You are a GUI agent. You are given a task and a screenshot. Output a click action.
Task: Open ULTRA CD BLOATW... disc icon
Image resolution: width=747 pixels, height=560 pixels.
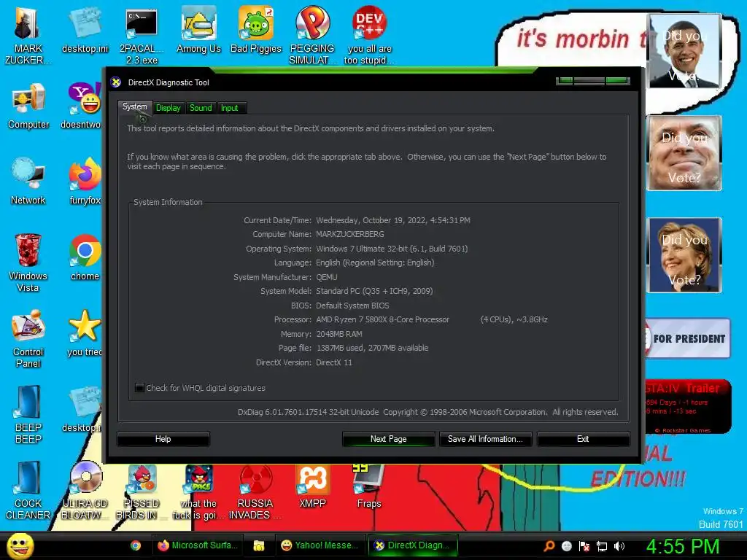click(85, 491)
